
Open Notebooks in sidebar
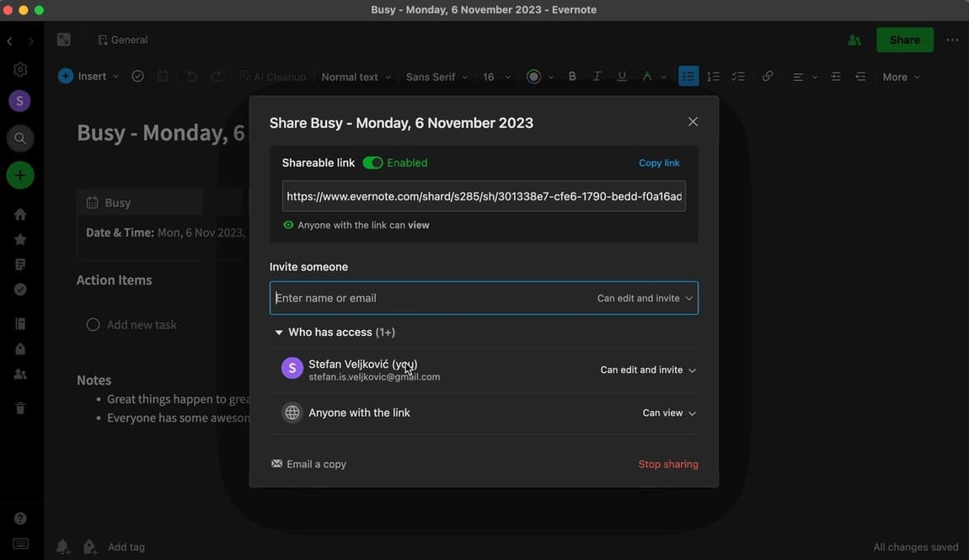[20, 324]
